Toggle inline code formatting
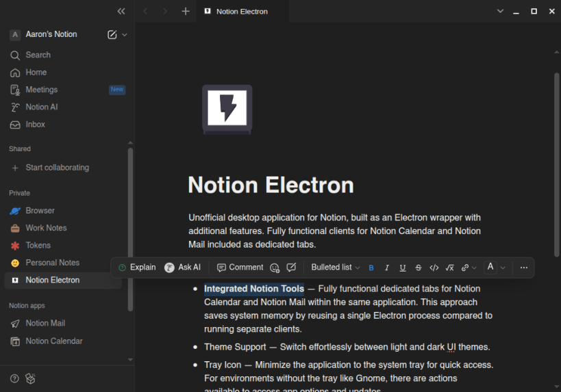The height and width of the screenshot is (392, 561). pos(434,267)
